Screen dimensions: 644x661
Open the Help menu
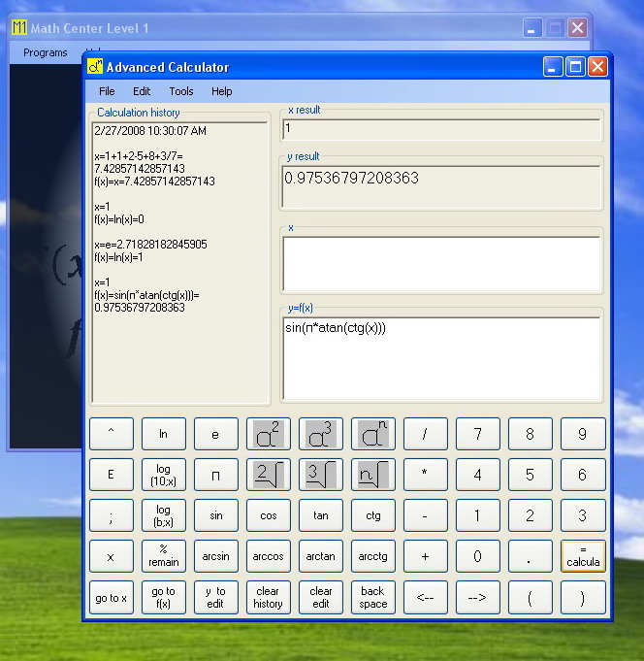[221, 91]
